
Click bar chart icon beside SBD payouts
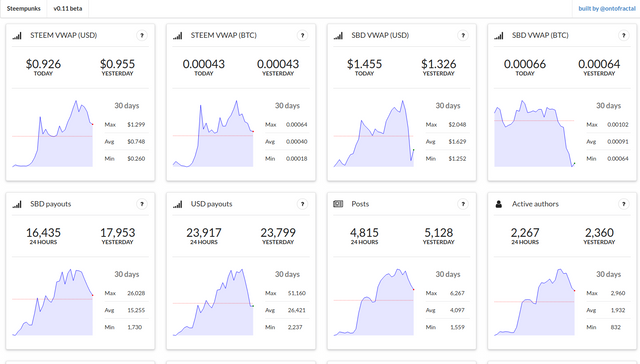[17, 204]
